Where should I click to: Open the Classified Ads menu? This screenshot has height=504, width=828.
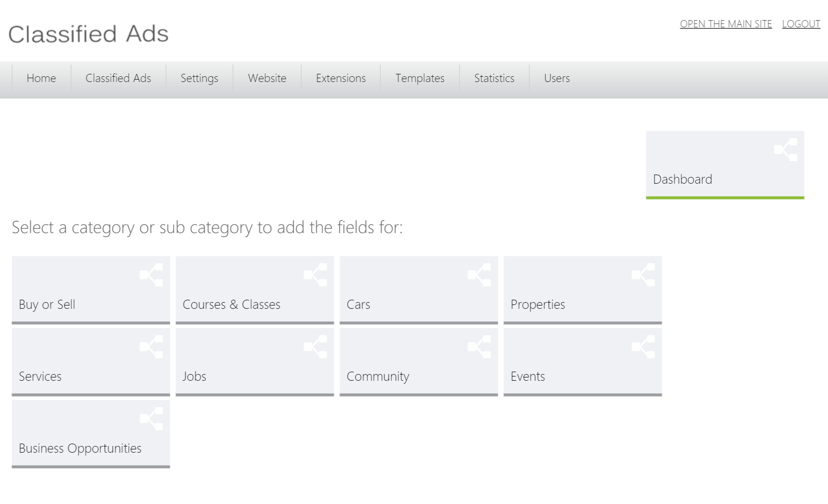point(118,78)
